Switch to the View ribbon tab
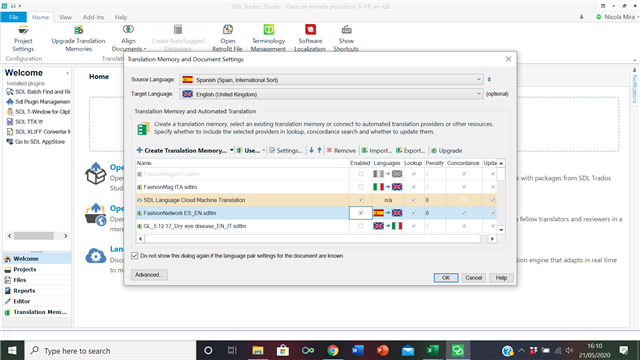 click(x=65, y=17)
